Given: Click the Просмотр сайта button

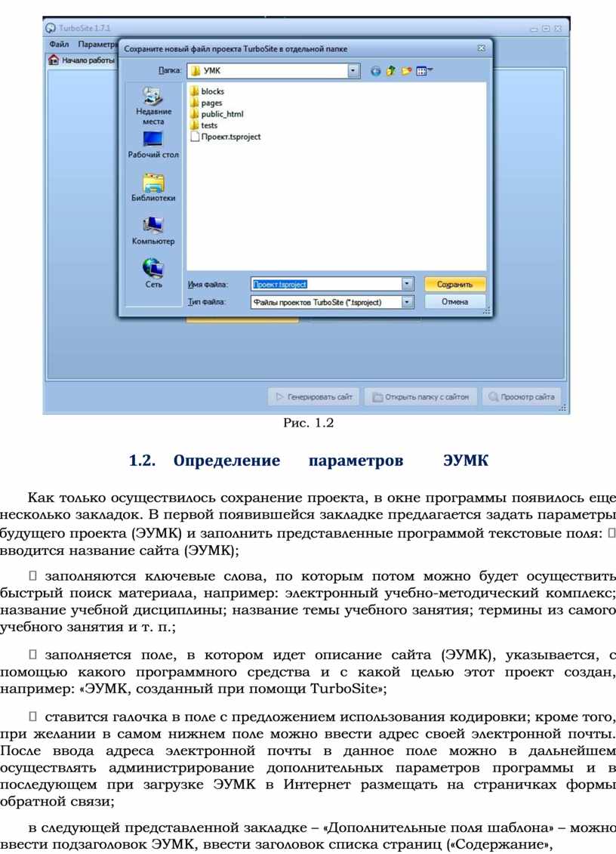Looking at the screenshot, I should pyautogui.click(x=522, y=397).
